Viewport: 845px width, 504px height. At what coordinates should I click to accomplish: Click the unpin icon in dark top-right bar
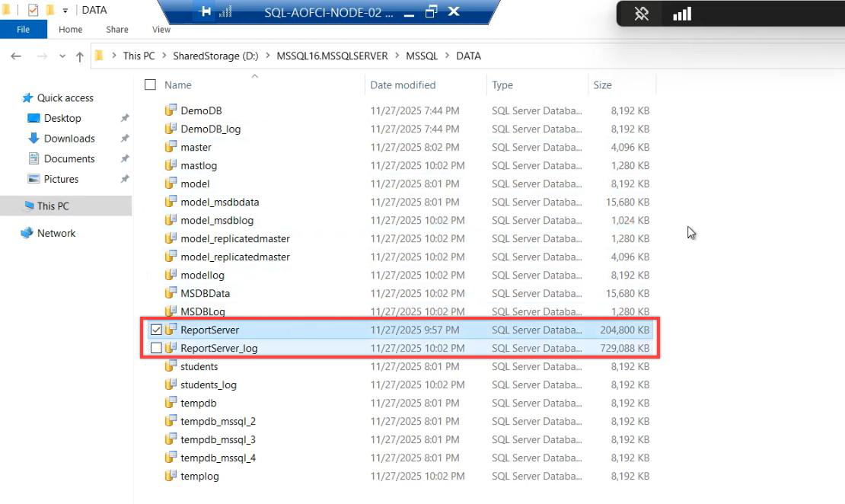click(x=641, y=14)
